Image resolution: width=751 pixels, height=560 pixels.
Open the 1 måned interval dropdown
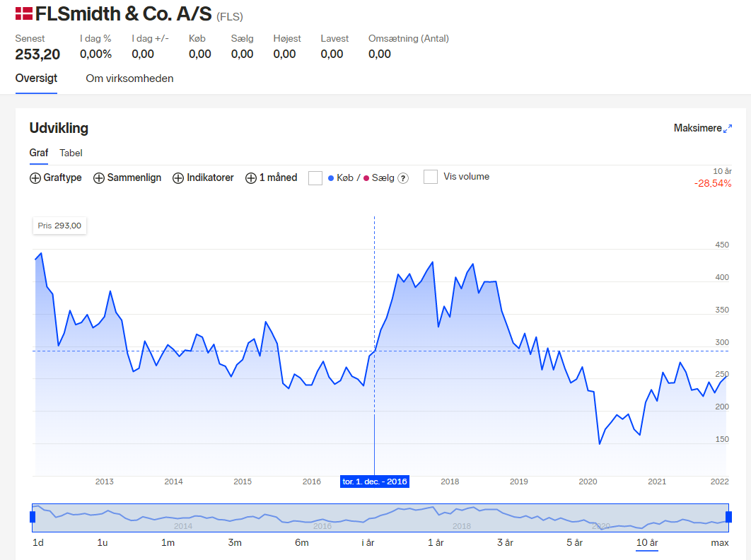point(272,177)
